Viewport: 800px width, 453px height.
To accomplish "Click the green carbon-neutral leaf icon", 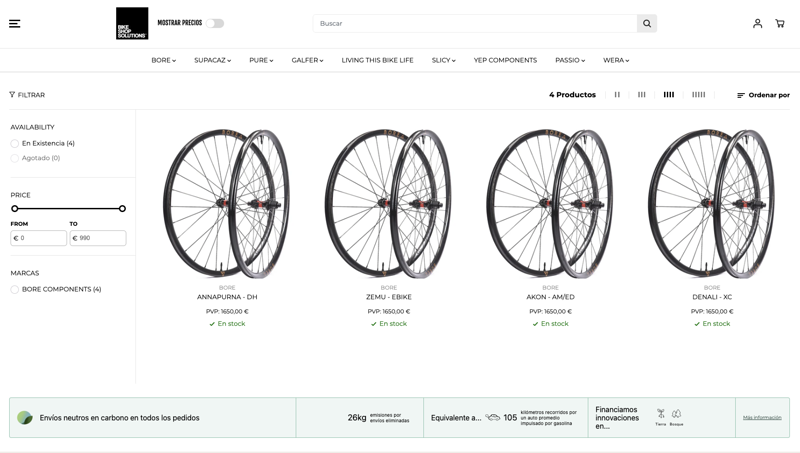I will [x=24, y=418].
